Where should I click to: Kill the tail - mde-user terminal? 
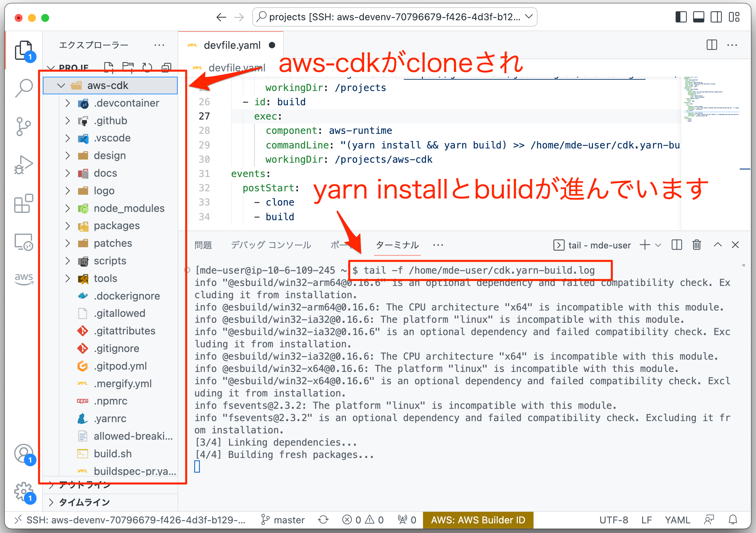click(x=697, y=245)
